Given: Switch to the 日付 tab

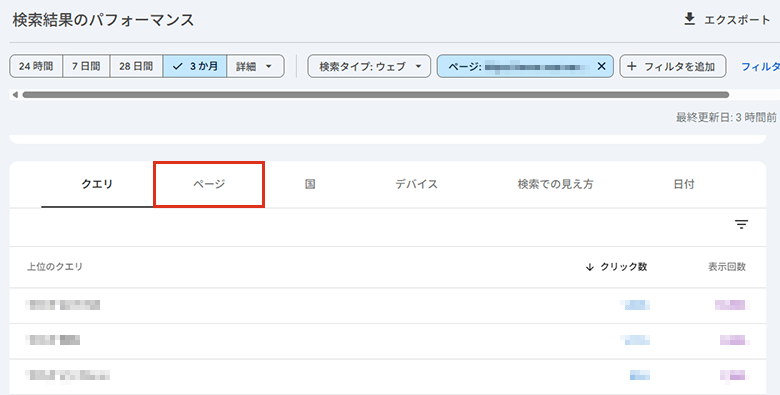Looking at the screenshot, I should (683, 184).
